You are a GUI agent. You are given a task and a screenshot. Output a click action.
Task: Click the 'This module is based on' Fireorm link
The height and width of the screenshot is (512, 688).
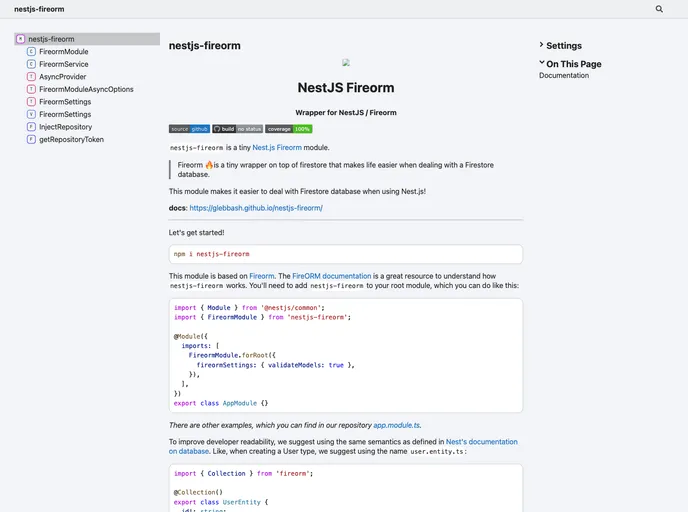tap(262, 276)
